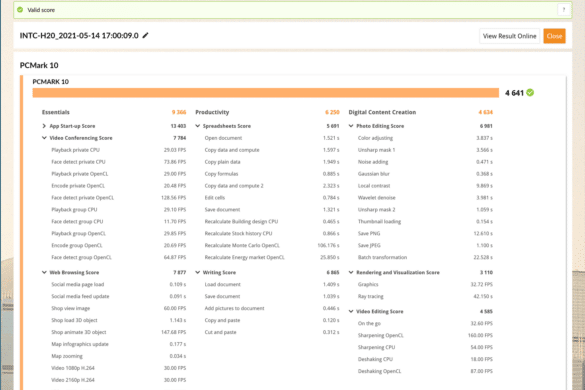Click the help question mark icon
The height and width of the screenshot is (390, 585).
pyautogui.click(x=564, y=10)
